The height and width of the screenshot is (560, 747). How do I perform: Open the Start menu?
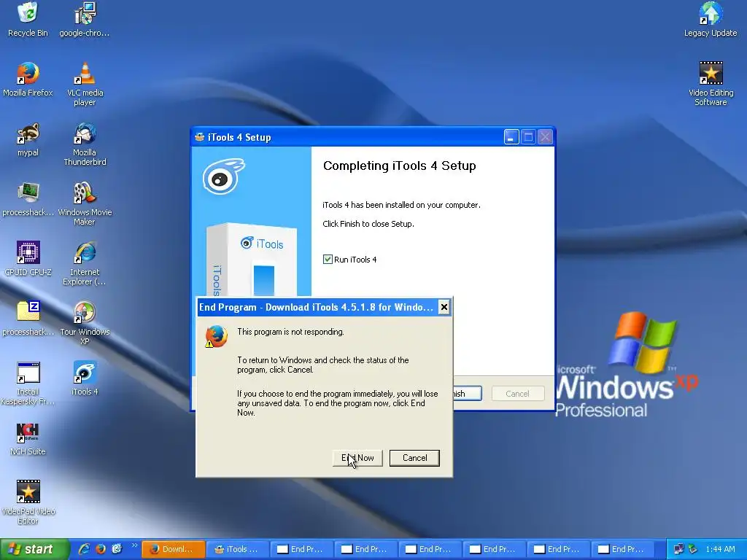(34, 549)
